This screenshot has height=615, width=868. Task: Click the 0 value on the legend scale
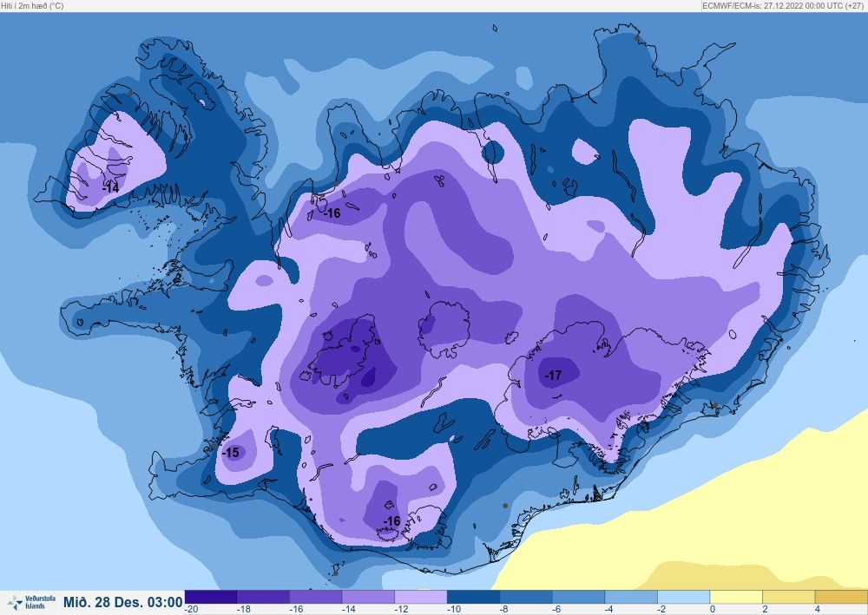pos(713,610)
